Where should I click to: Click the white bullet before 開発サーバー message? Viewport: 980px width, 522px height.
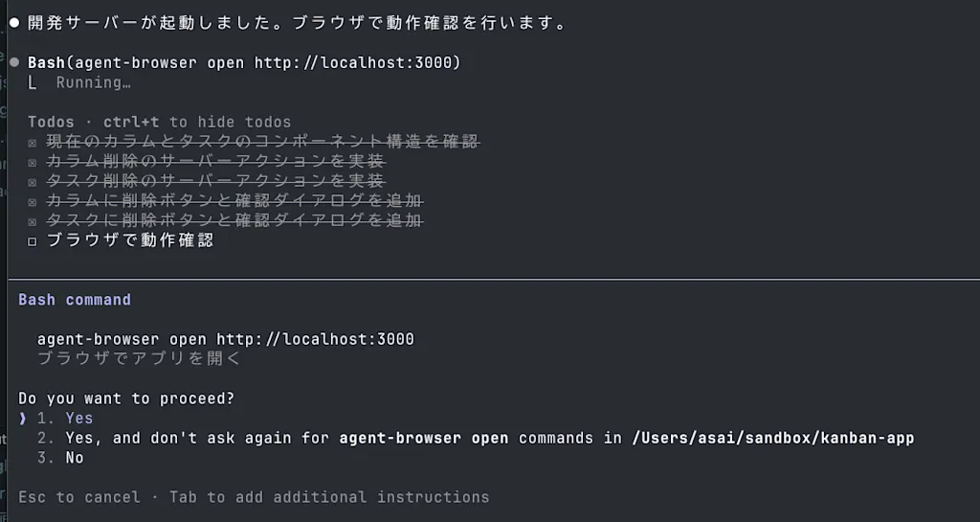point(14,23)
